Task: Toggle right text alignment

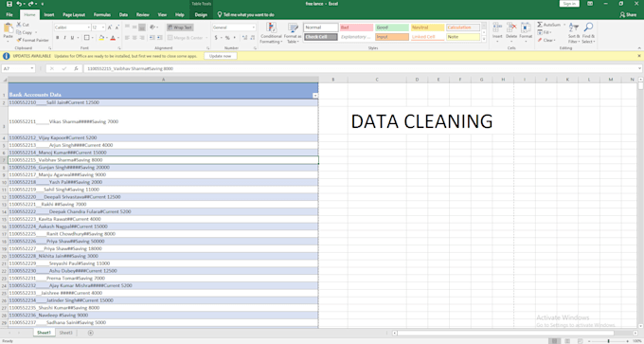Action: click(x=142, y=38)
